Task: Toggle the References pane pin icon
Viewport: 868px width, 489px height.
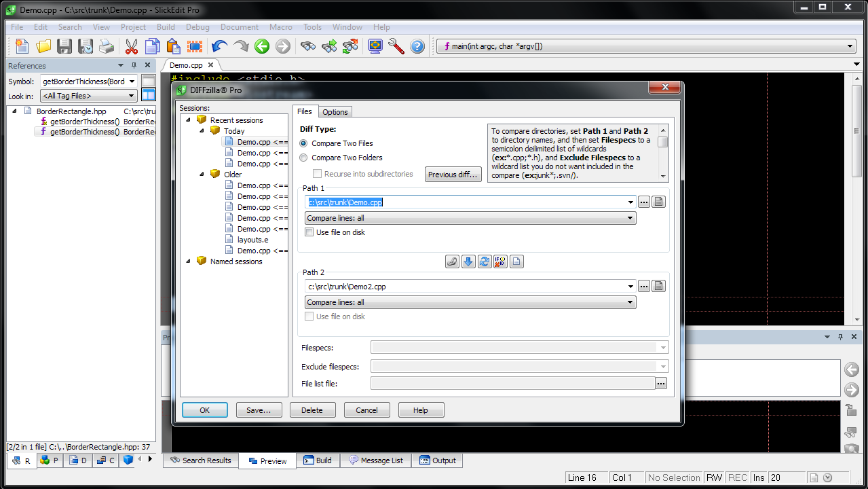Action: click(134, 65)
